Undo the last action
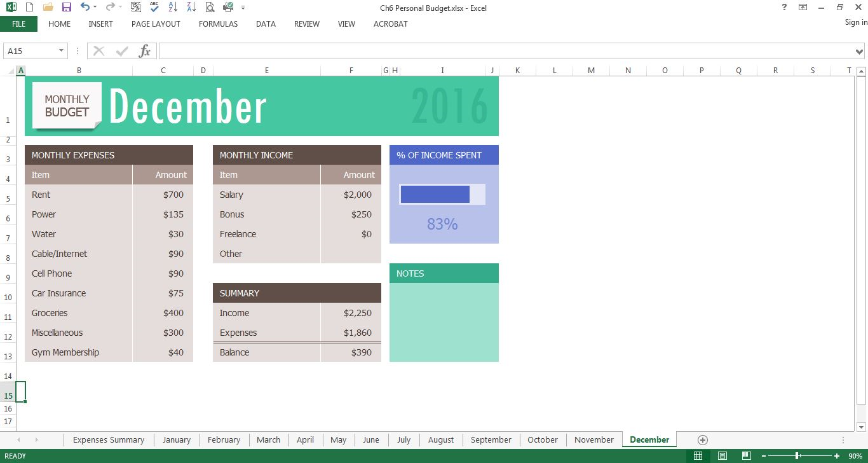The image size is (868, 463). (85, 8)
